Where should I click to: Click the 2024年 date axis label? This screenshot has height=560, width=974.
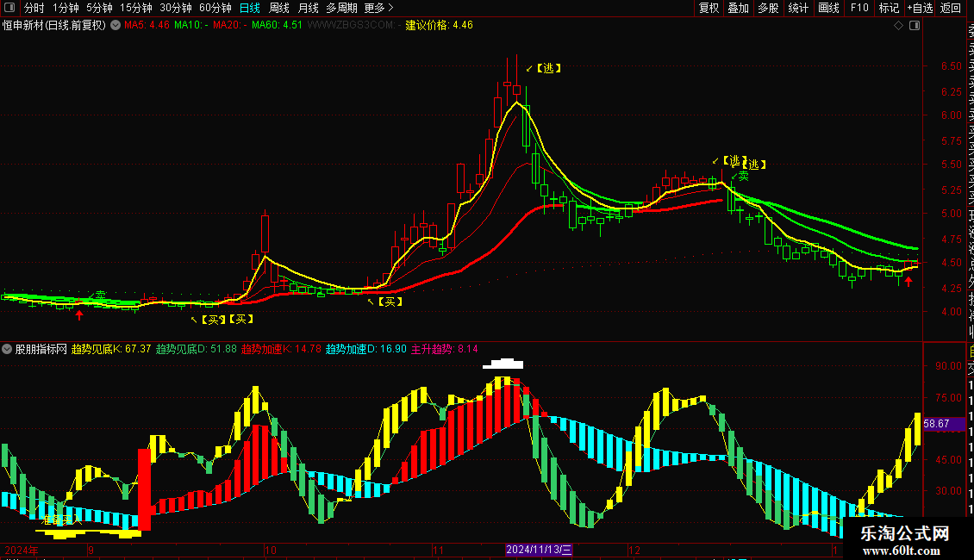(22, 550)
